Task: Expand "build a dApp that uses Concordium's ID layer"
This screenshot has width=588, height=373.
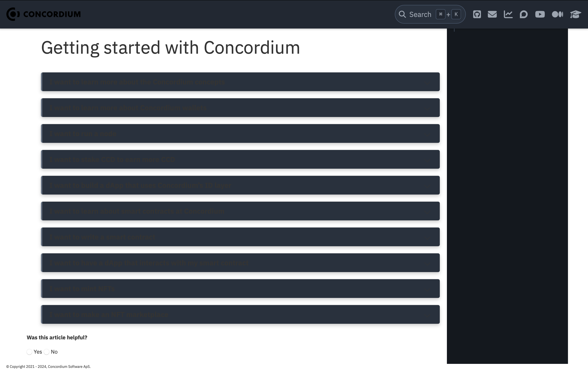Action: [x=240, y=185]
